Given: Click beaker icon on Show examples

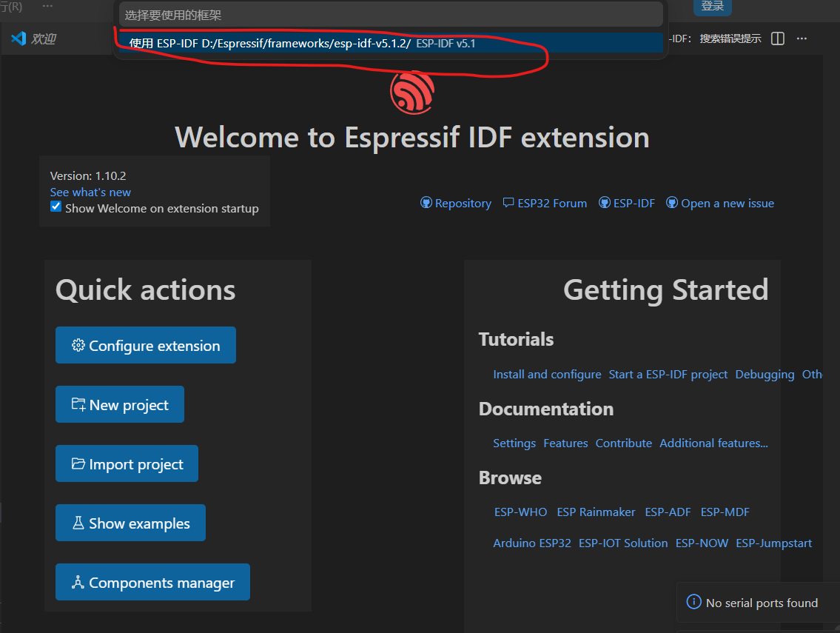Looking at the screenshot, I should pyautogui.click(x=78, y=523).
